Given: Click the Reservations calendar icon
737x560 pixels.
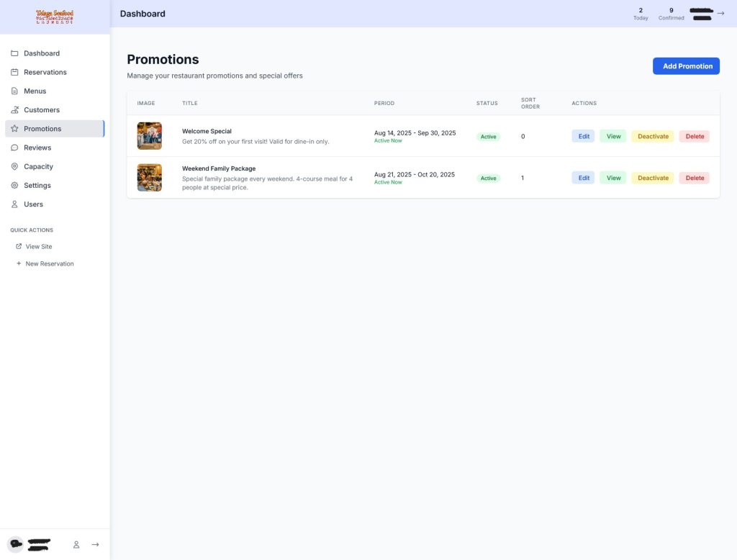Looking at the screenshot, I should click(14, 72).
